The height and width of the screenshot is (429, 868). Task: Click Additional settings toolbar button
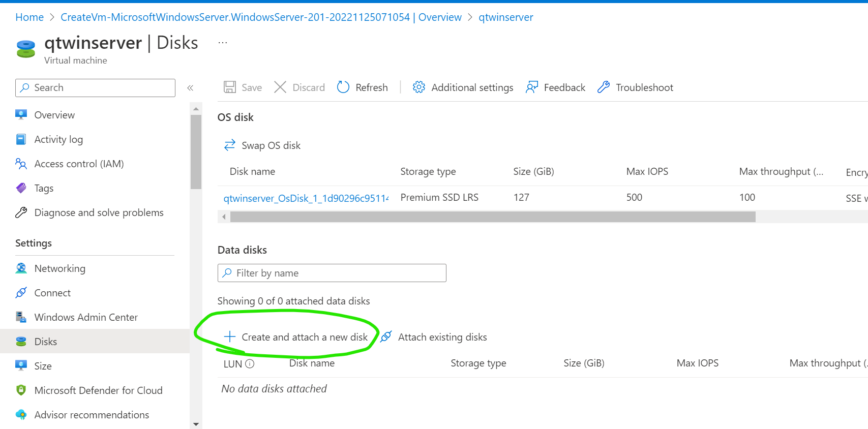click(463, 87)
